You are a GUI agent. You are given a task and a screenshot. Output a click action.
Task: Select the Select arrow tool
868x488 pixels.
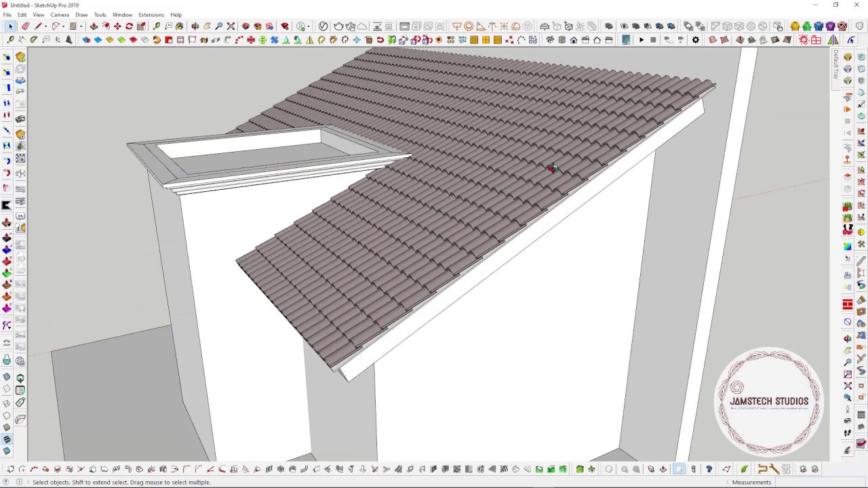coord(11,26)
